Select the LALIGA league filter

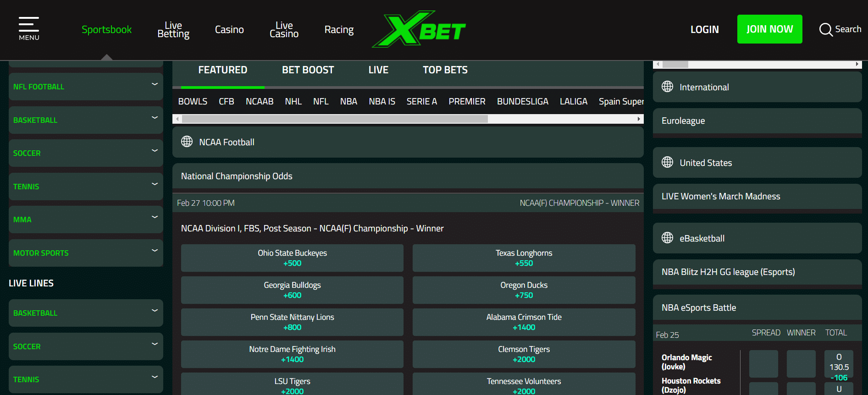click(574, 101)
